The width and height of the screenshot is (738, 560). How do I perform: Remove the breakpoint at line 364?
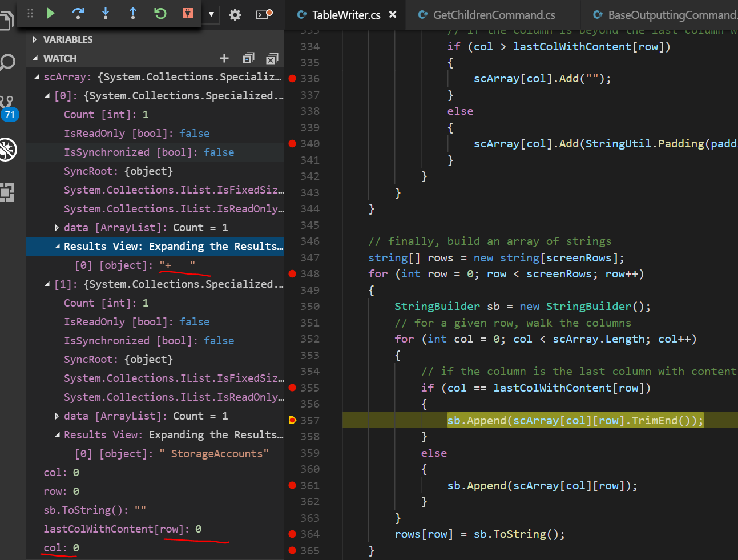pos(292,534)
